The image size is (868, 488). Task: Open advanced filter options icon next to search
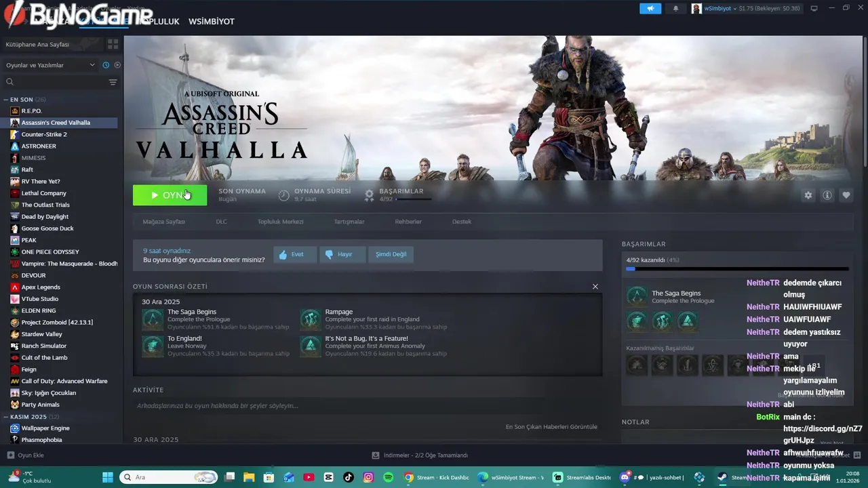coord(113,82)
